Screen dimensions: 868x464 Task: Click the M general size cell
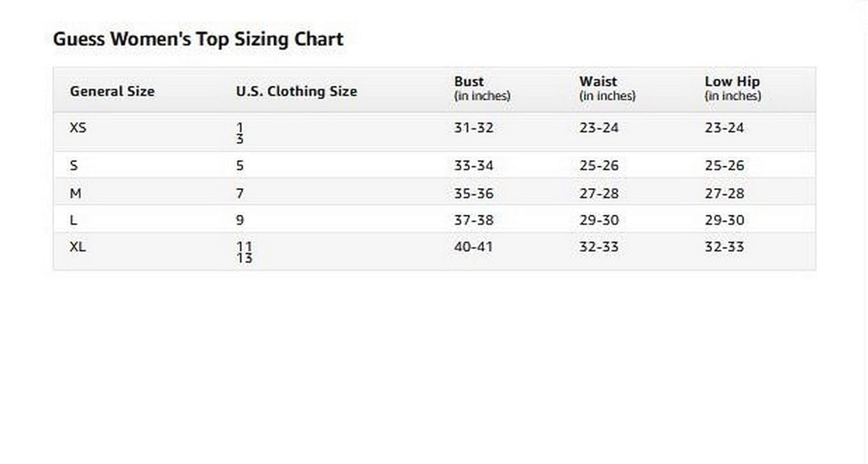point(75,193)
